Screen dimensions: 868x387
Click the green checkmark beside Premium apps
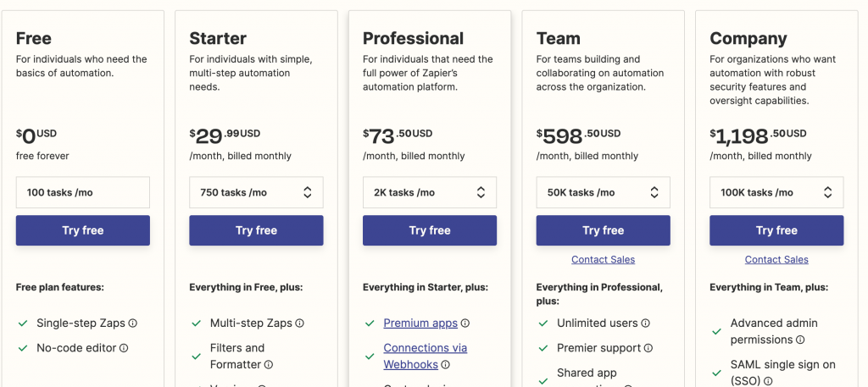click(370, 323)
